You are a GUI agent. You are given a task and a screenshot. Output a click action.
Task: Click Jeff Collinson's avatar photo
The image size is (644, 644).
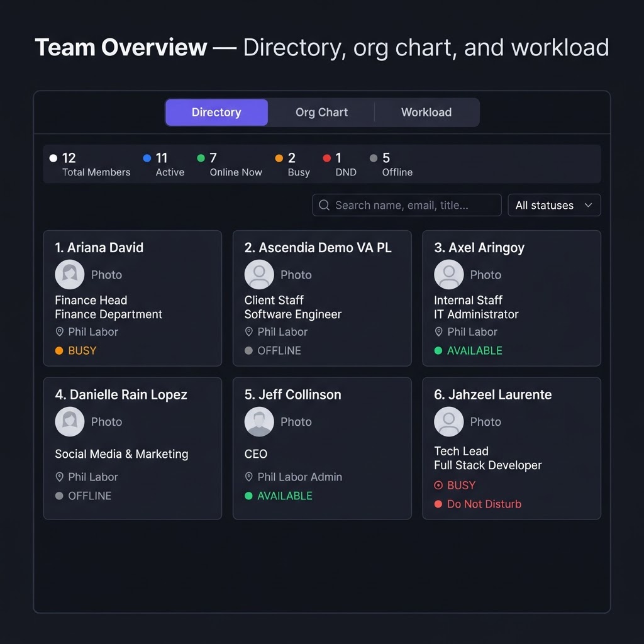tap(259, 421)
